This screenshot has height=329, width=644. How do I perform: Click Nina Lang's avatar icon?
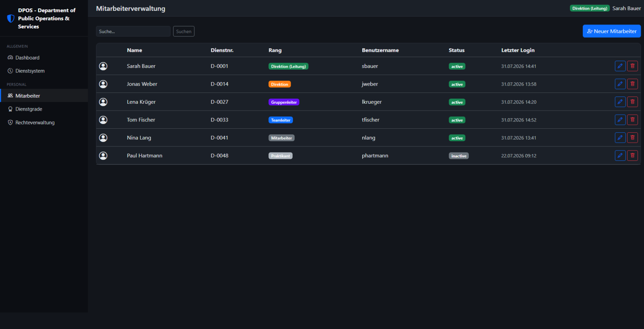click(x=103, y=138)
